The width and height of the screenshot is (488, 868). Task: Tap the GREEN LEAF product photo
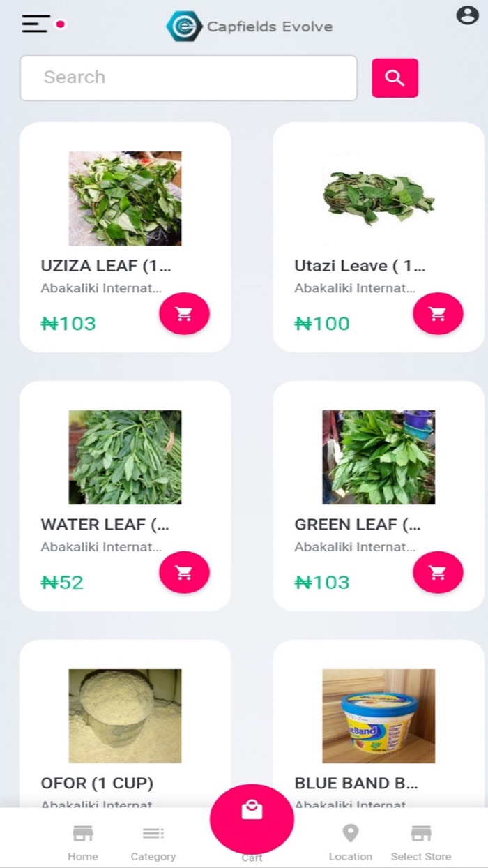pos(379,457)
